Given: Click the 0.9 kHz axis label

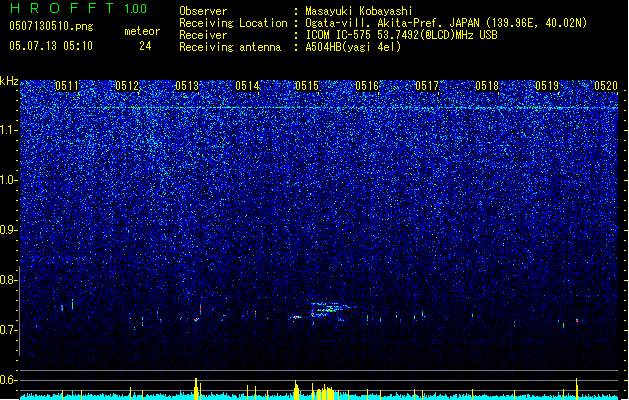Looking at the screenshot, I should coord(8,230).
